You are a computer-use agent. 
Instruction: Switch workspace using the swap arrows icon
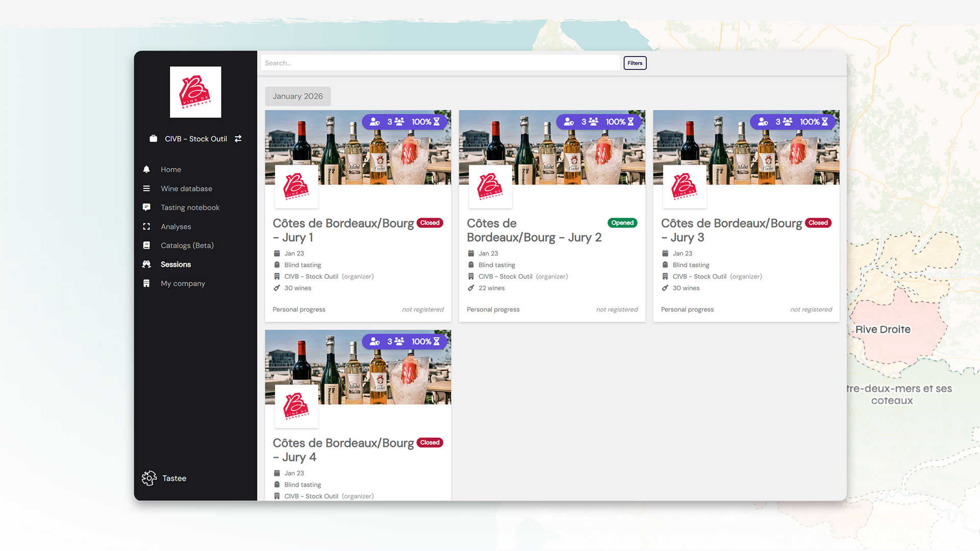[238, 138]
